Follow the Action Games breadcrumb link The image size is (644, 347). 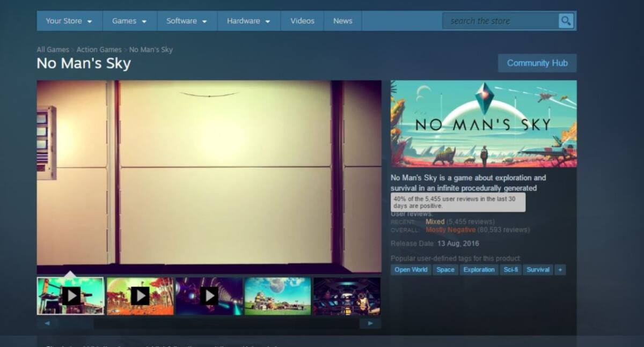click(x=99, y=49)
